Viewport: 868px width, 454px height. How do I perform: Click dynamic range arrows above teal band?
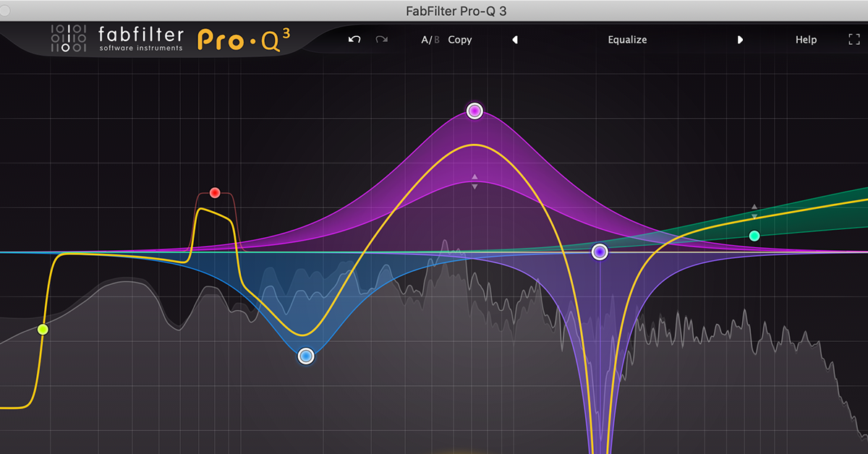[754, 211]
